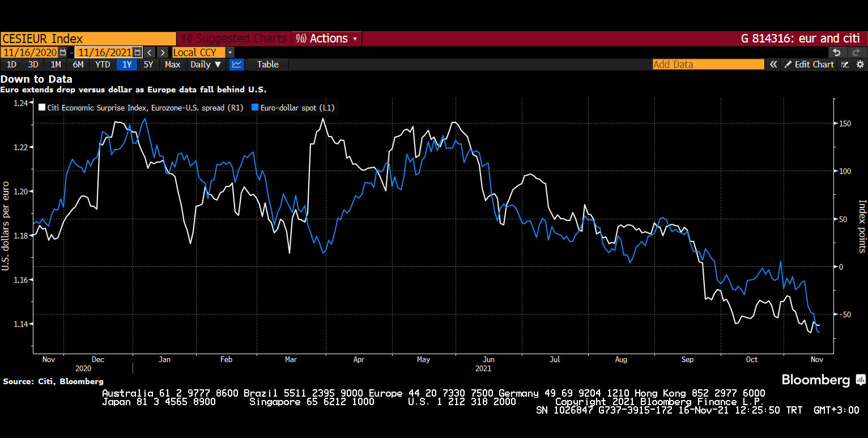Viewport: 868px width, 438px height.
Task: Click the chart title Down to Data
Action: (x=36, y=79)
